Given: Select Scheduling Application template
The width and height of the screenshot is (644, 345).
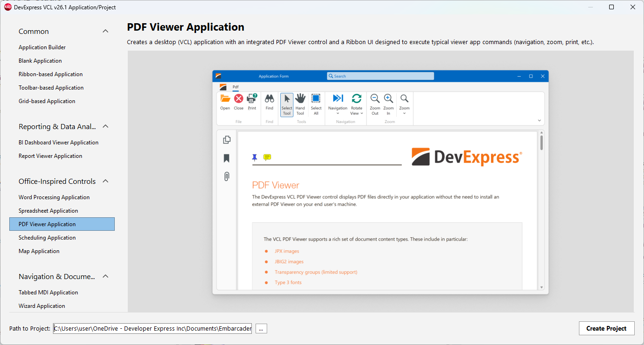Looking at the screenshot, I should (62, 238).
